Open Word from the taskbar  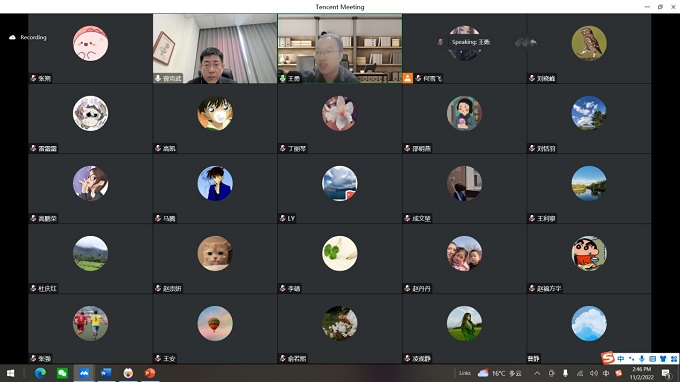click(x=106, y=373)
